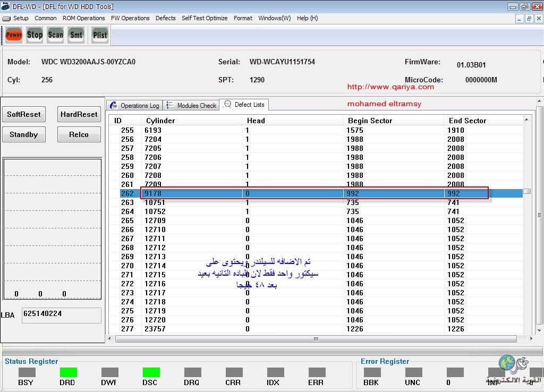
Task: Click the Smt toolbar button
Action: pyautogui.click(x=76, y=35)
